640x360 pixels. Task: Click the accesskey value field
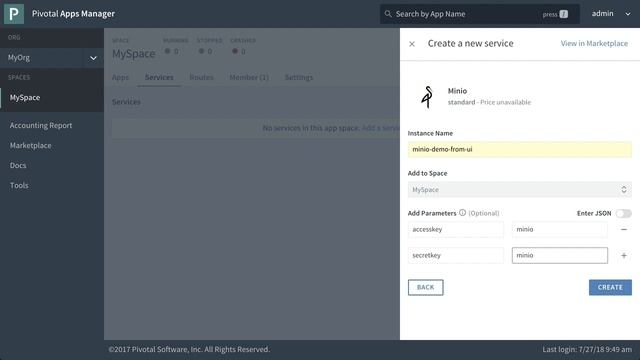pyautogui.click(x=560, y=229)
